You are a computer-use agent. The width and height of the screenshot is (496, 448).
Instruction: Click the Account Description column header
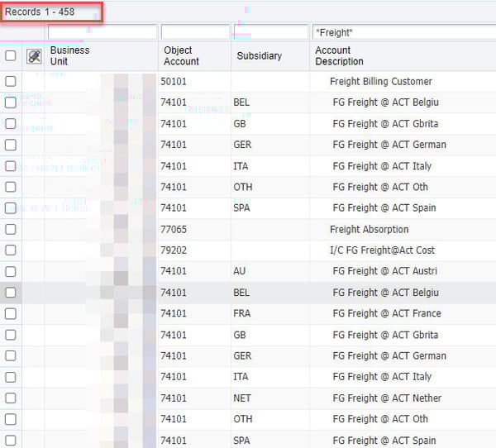pos(339,55)
